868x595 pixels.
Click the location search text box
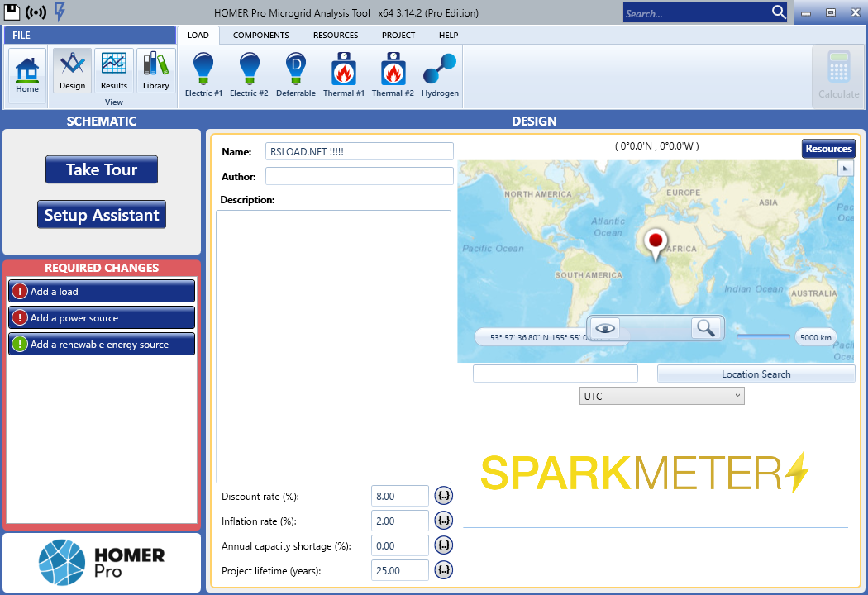click(556, 374)
